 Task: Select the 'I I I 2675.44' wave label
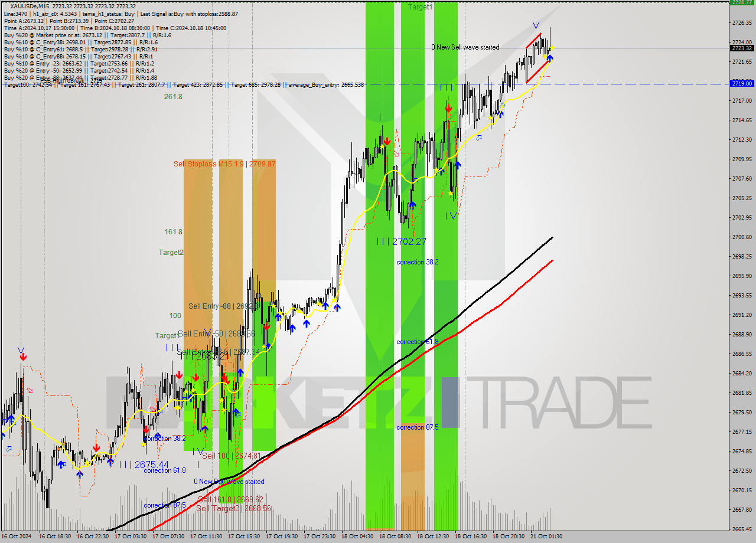144,465
